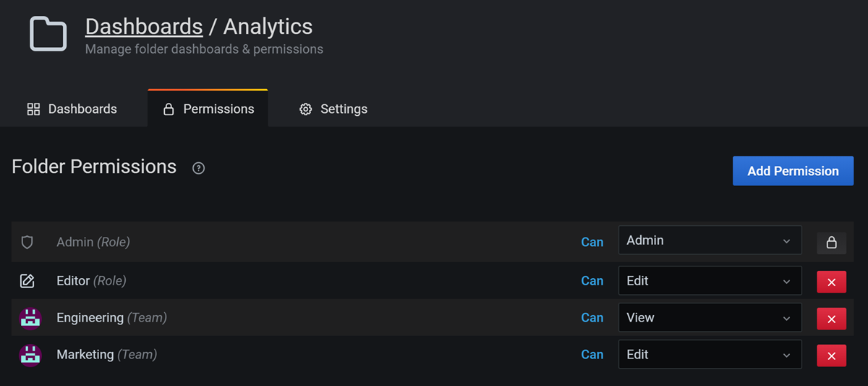
Task: Click the Engineering team avatar icon
Action: (x=30, y=318)
